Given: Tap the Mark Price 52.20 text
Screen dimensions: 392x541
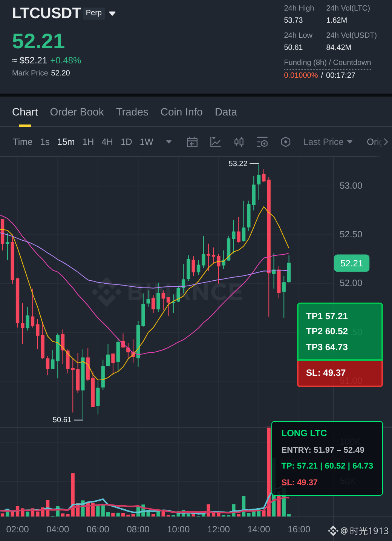Looking at the screenshot, I should coord(41,73).
